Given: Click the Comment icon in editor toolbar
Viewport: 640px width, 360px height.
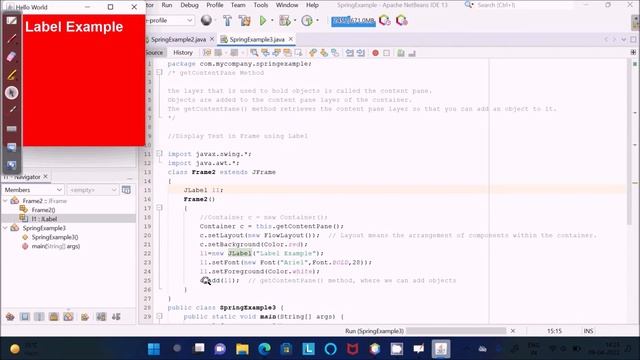Looking at the screenshot, I should point(401,53).
